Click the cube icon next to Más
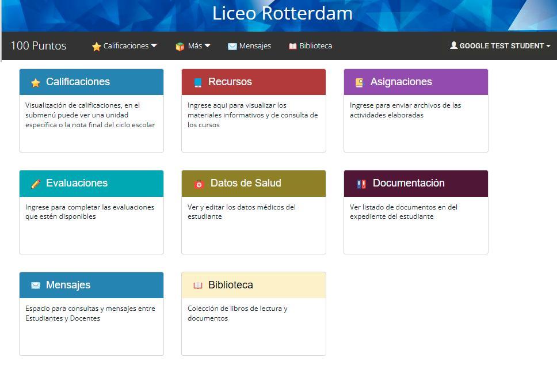This screenshot has height=392, width=557. tap(180, 47)
